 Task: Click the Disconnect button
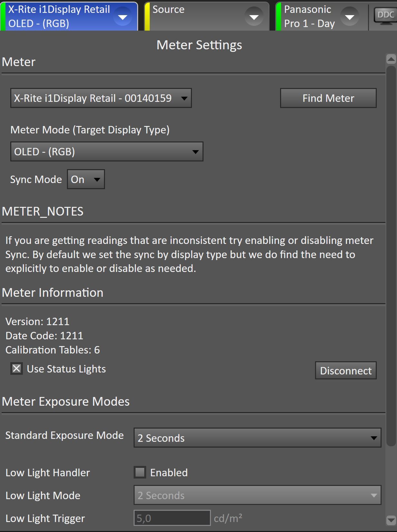click(345, 371)
